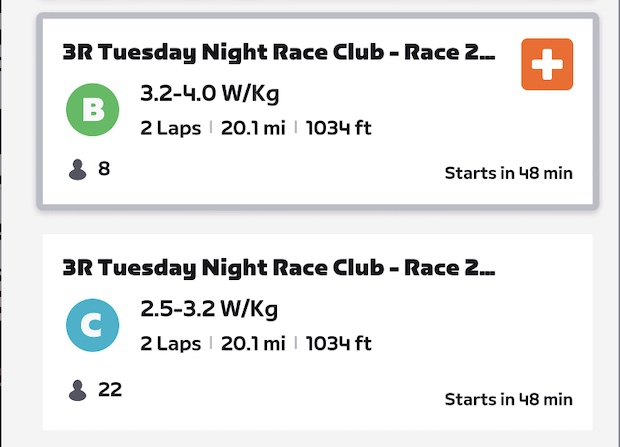Screen dimensions: 620x447
Task: Click "2 Laps" in the B race
Action: tap(170, 128)
